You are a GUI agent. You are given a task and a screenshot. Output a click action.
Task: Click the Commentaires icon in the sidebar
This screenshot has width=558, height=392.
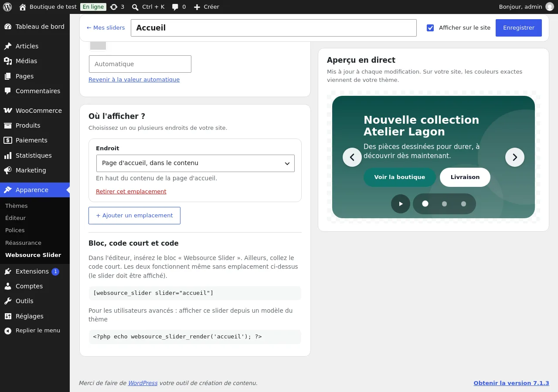(x=8, y=91)
